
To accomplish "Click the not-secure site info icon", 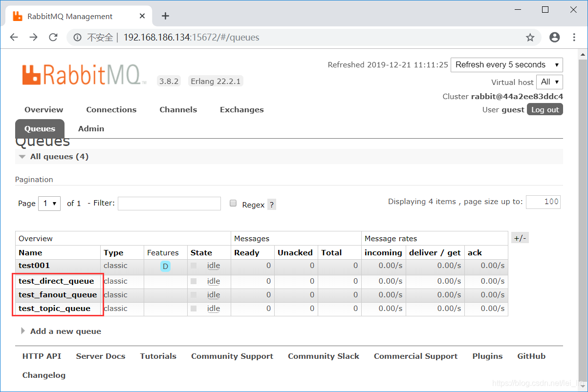I will 77,38.
